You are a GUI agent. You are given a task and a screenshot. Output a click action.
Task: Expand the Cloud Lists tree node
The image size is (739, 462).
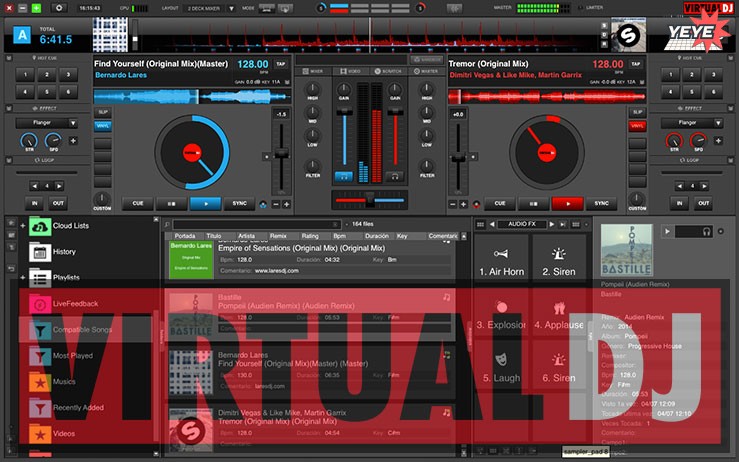(23, 226)
